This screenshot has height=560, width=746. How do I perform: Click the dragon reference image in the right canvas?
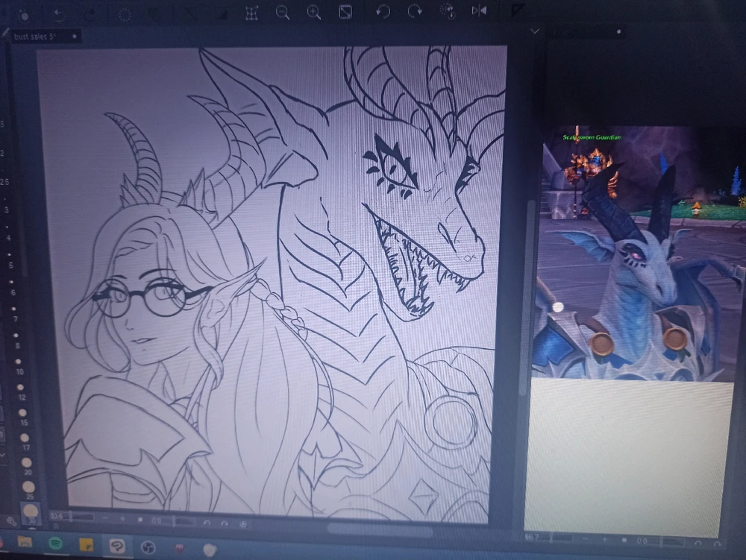click(638, 254)
